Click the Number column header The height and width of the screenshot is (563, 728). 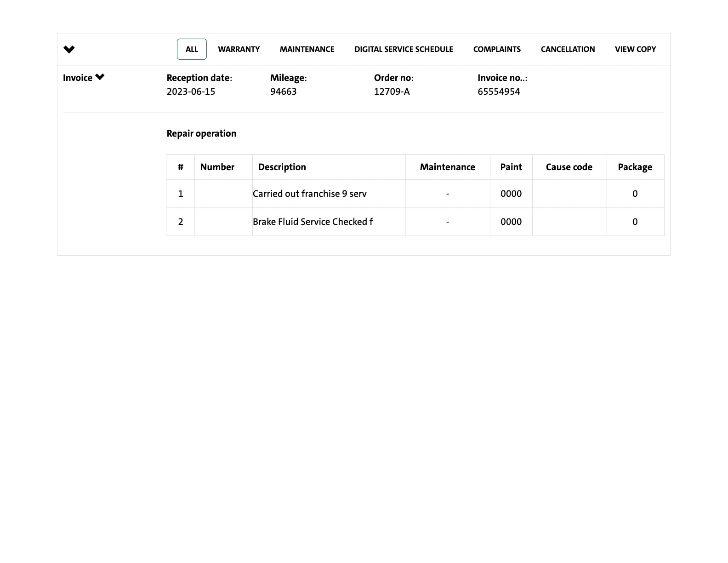coord(217,167)
